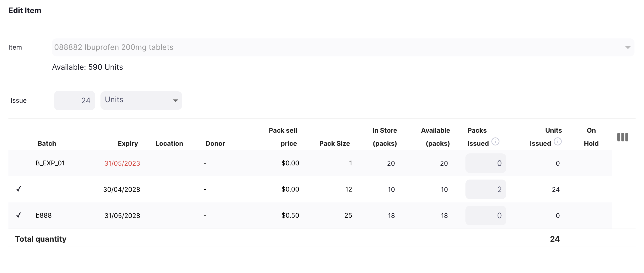Select the B_EXP_01 batch row
The height and width of the screenshot is (273, 644).
[50, 163]
